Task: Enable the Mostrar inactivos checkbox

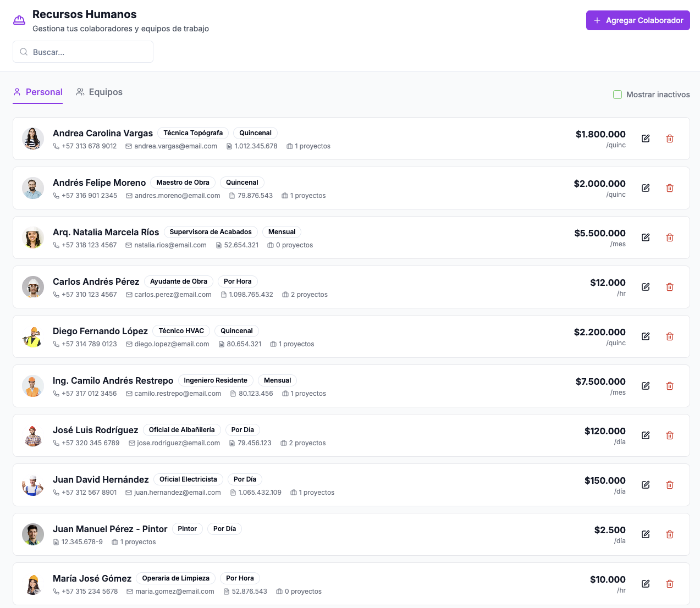Action: tap(618, 95)
